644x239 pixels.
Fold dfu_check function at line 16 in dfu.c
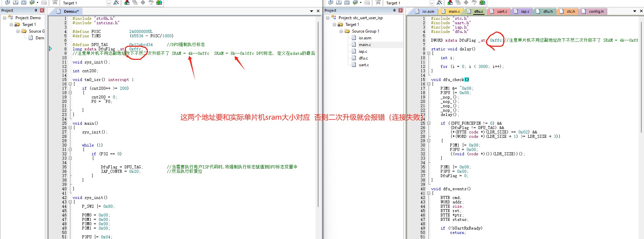coord(429,84)
